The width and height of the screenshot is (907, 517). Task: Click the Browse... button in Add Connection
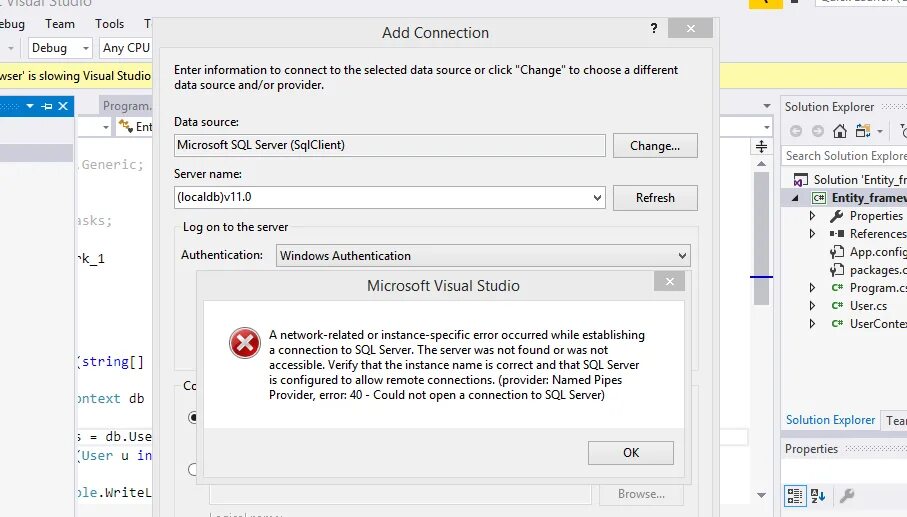(x=641, y=494)
